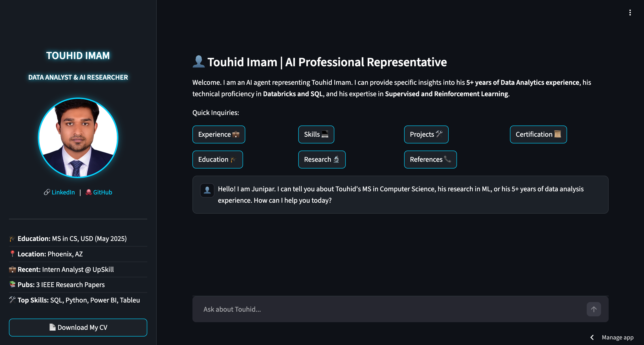Download the CV from sidebar
This screenshot has height=345, width=644.
point(78,327)
